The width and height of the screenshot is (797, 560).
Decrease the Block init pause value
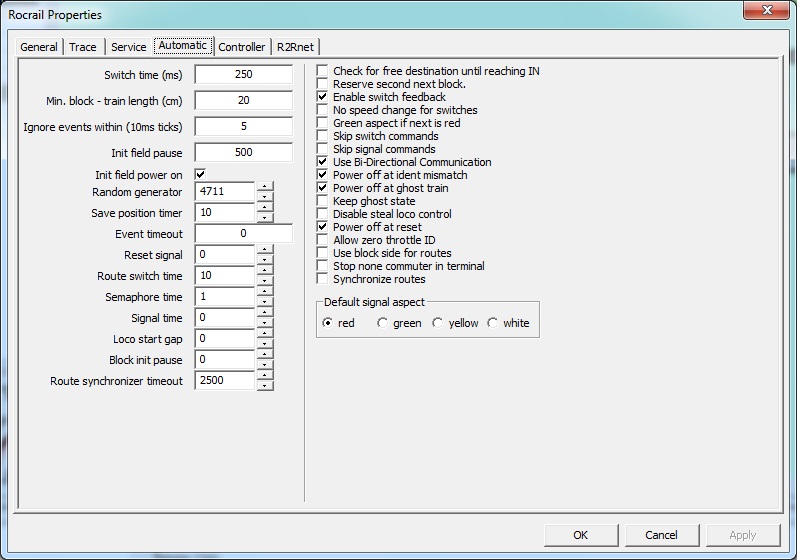265,365
